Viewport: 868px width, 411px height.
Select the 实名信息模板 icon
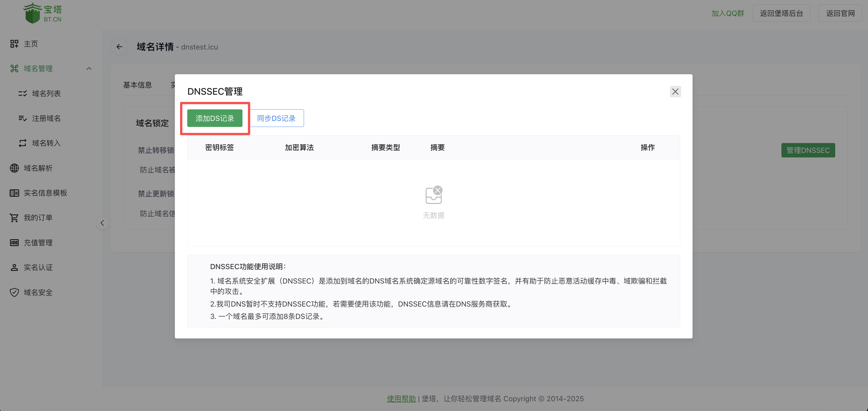[14, 193]
